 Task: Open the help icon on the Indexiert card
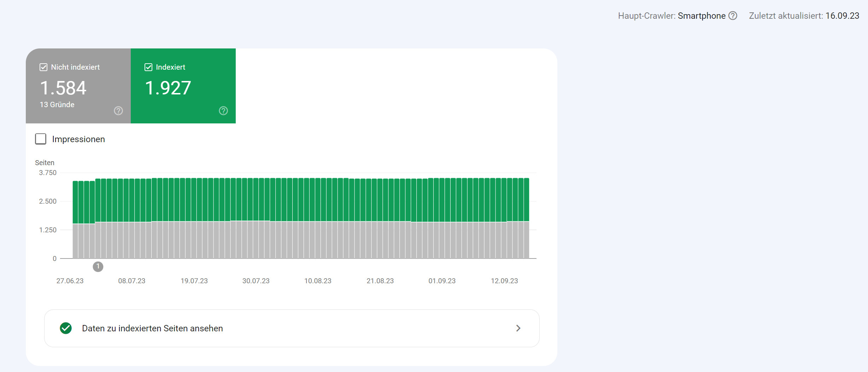pyautogui.click(x=223, y=111)
